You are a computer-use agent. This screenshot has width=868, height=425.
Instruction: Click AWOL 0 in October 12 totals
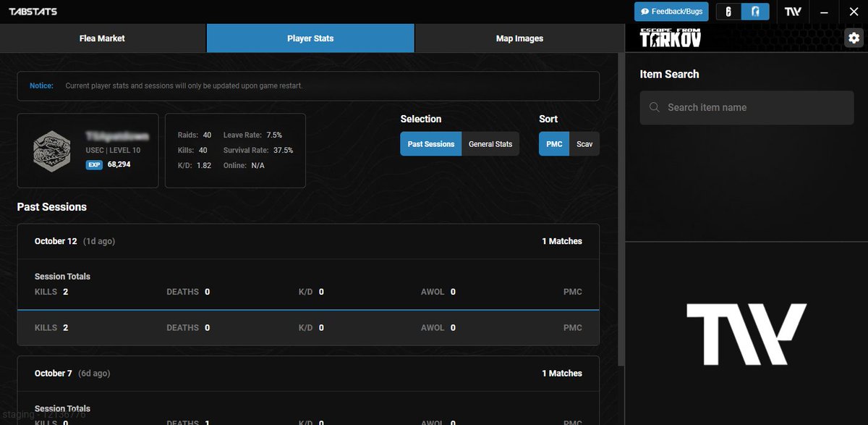(438, 292)
